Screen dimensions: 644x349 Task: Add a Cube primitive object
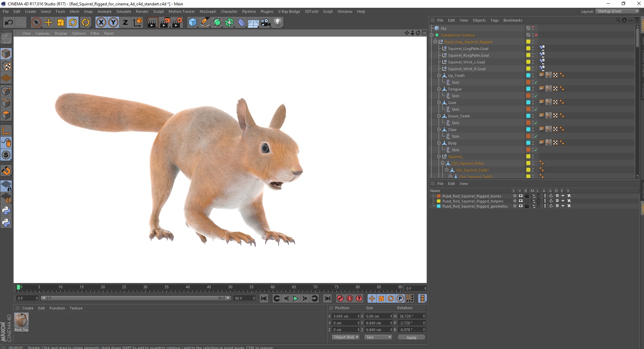pos(193,23)
